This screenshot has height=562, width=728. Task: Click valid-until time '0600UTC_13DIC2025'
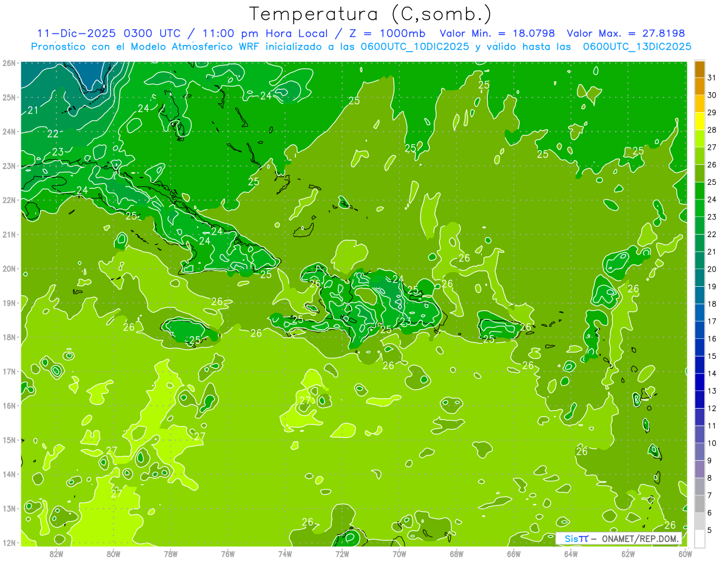click(x=637, y=47)
